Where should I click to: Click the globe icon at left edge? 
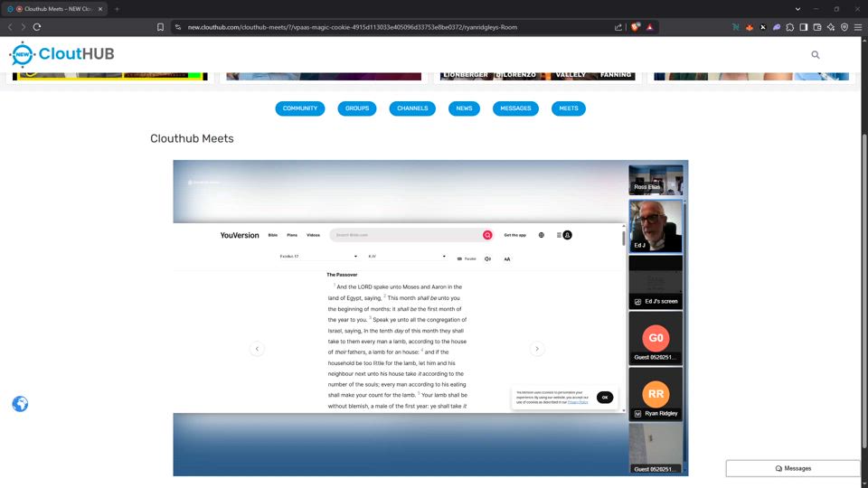point(20,404)
